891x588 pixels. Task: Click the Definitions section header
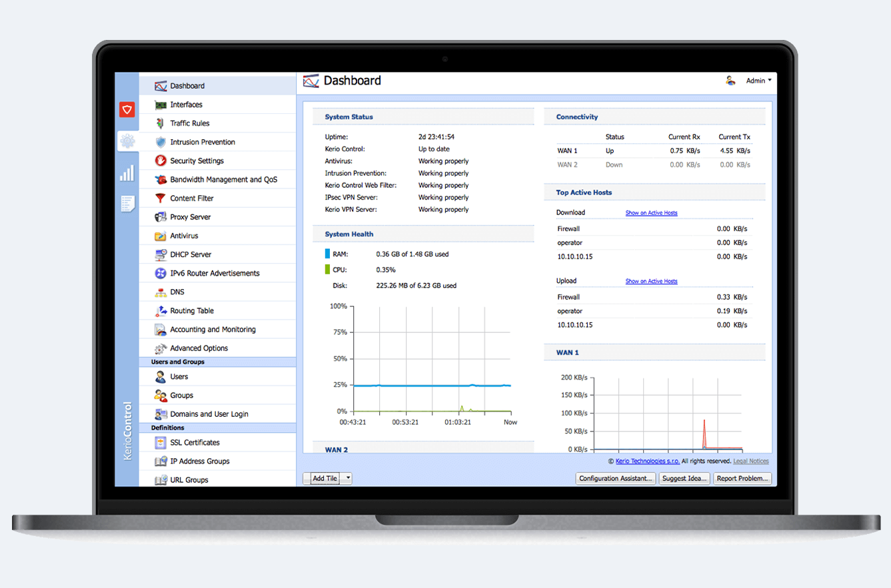click(217, 428)
